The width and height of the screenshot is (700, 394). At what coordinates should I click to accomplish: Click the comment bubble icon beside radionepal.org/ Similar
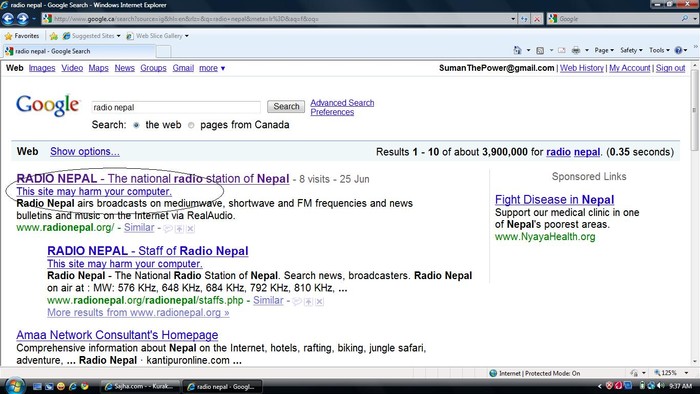pos(168,228)
